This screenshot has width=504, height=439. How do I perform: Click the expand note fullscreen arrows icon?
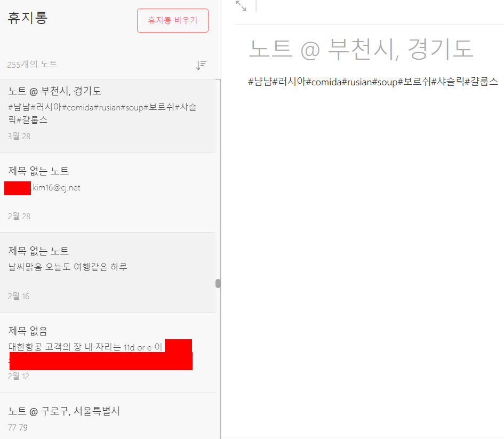(241, 6)
